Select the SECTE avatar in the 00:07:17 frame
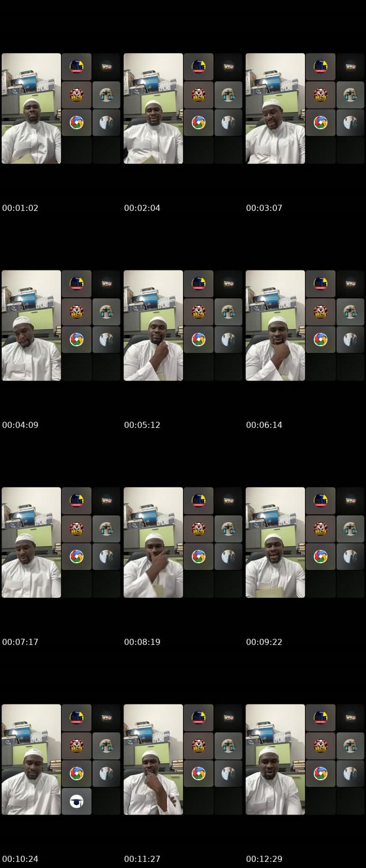The width and height of the screenshot is (366, 868). 77,529
